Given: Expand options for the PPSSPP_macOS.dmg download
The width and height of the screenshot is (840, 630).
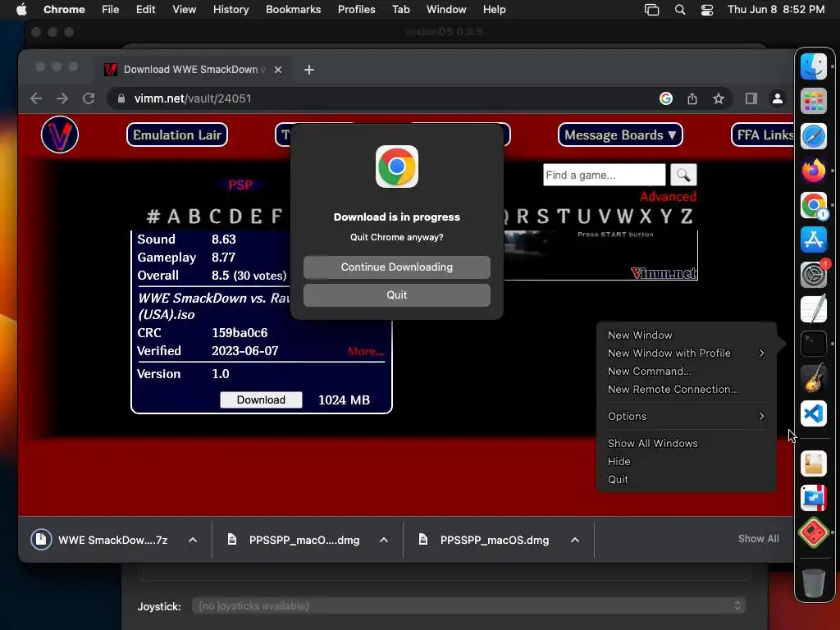Looking at the screenshot, I should tap(575, 540).
